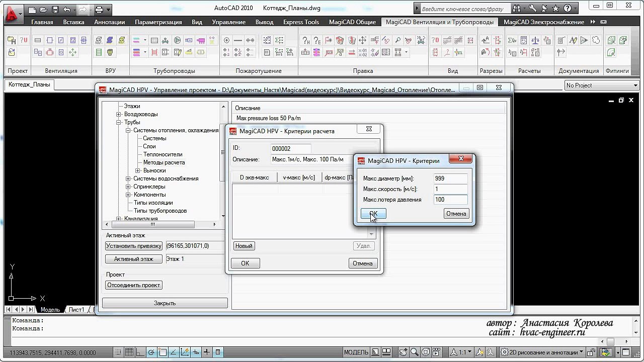Image resolution: width=644 pixels, height=362 pixels.
Task: Toggle Object Snap Tracking in status bar
Action: (174, 352)
